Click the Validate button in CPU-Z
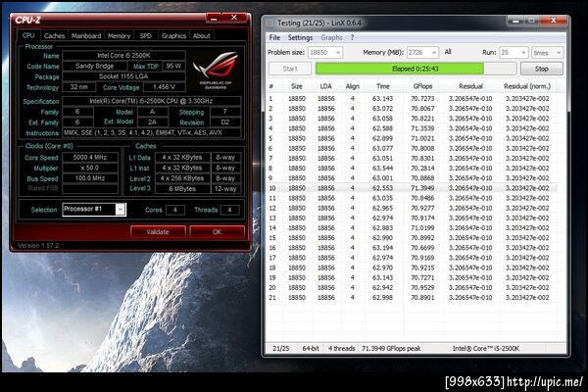Screen dimensions: 588x392 (158, 232)
